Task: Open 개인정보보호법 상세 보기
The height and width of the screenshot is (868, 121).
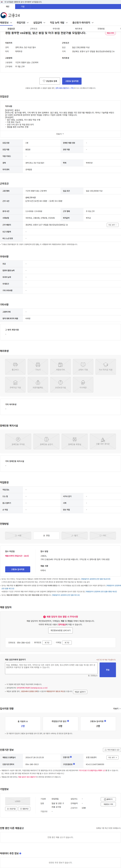Action: tap(60, 630)
